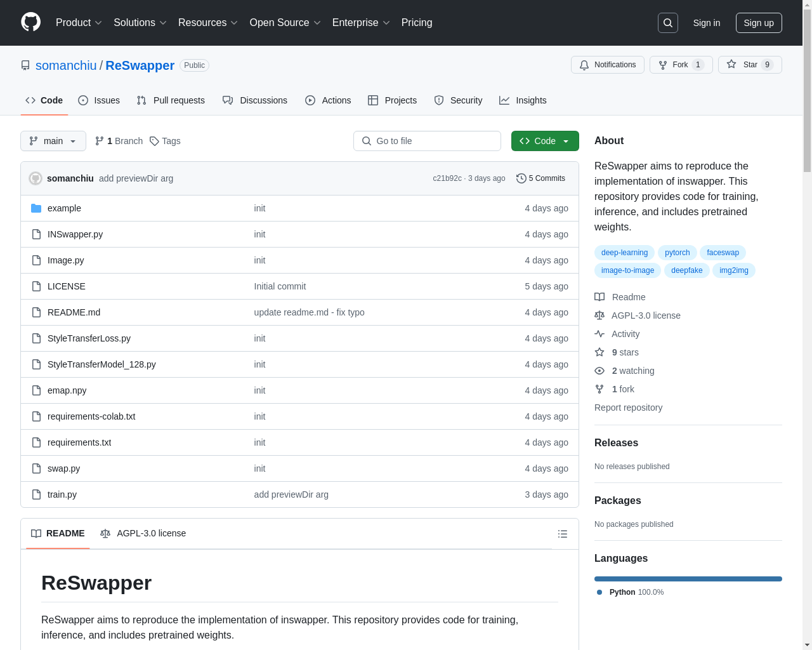Click the pytorch topic tag
This screenshot has height=650, width=812.
pos(677,253)
